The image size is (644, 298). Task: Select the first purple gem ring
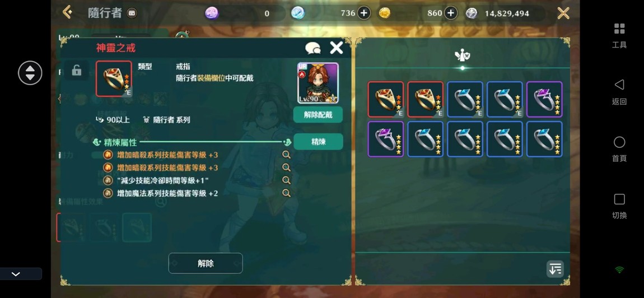pos(544,100)
